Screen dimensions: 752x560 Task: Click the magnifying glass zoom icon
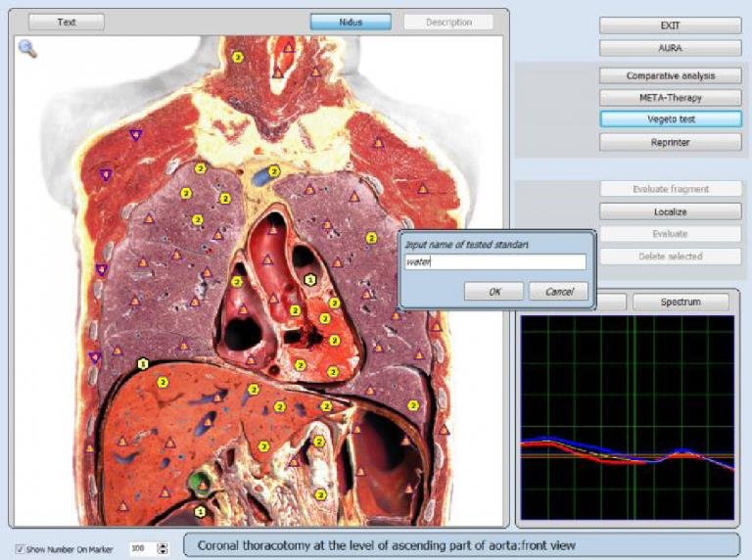coord(27,49)
